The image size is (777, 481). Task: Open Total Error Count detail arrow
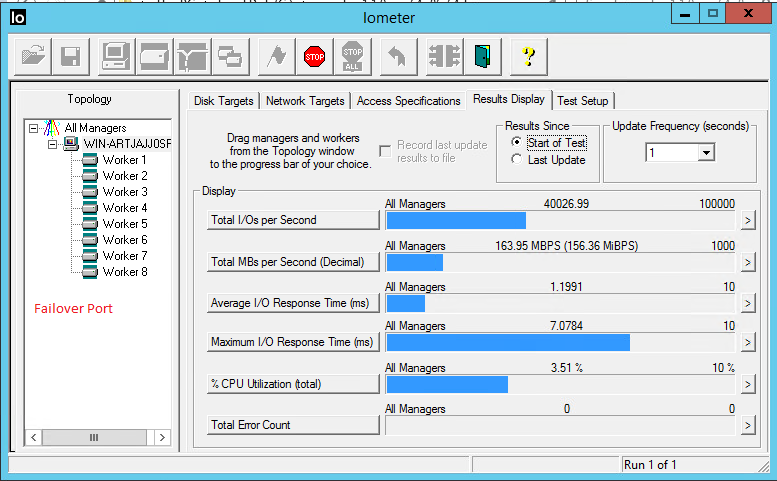tap(748, 426)
